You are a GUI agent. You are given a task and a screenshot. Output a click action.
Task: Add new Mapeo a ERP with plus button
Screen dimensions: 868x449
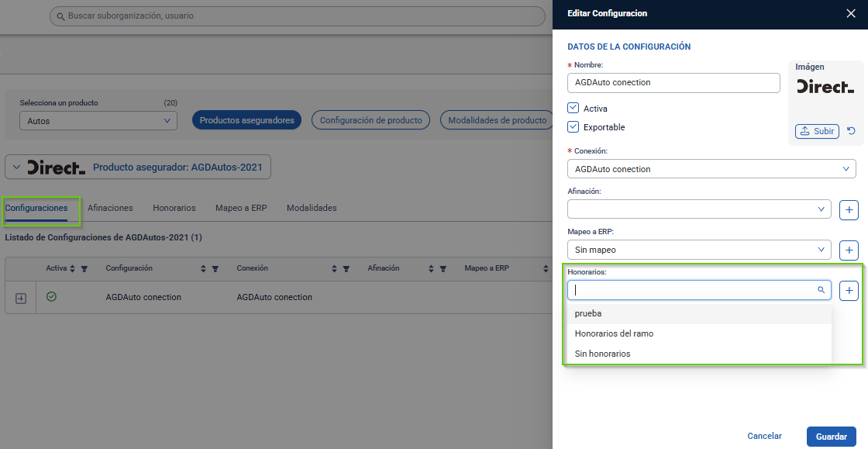(849, 250)
